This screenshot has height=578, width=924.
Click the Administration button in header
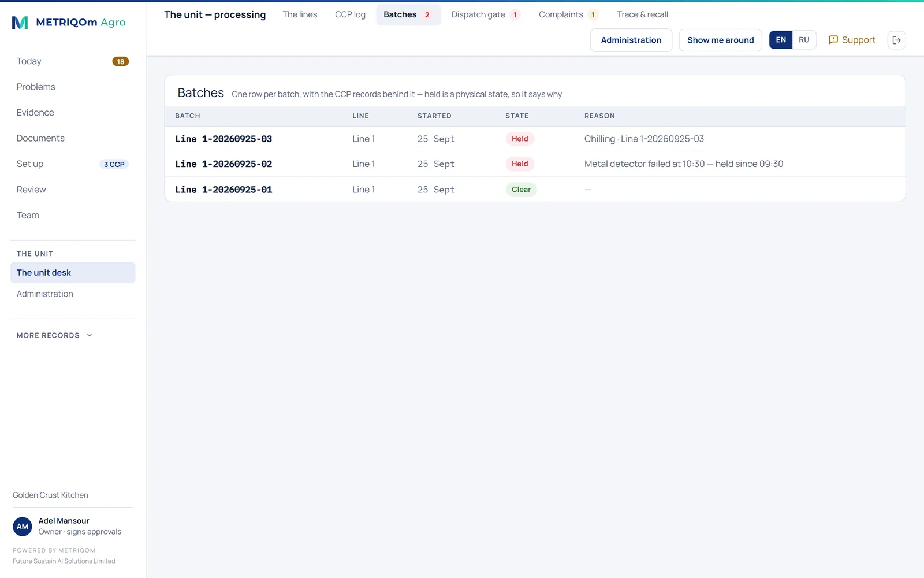tap(631, 40)
